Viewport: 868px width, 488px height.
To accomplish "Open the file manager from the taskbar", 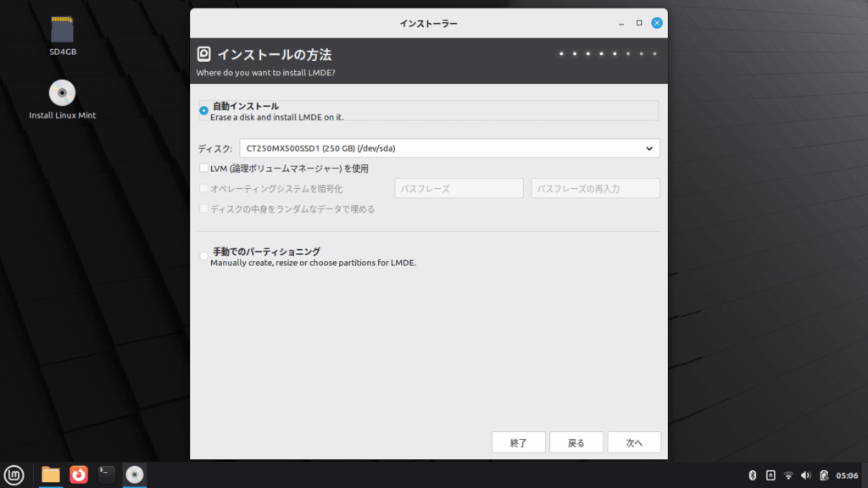I will point(51,474).
